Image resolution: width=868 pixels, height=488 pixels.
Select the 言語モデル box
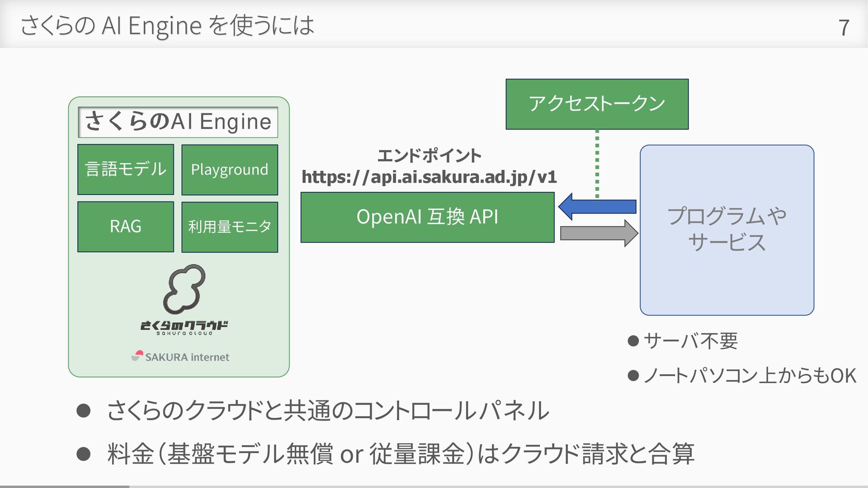tap(126, 169)
